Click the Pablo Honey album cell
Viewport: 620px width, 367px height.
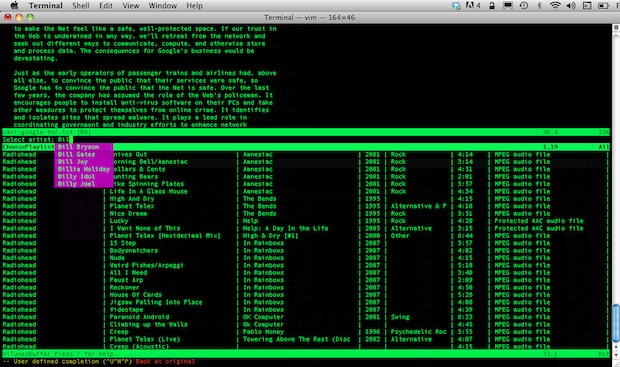263,332
